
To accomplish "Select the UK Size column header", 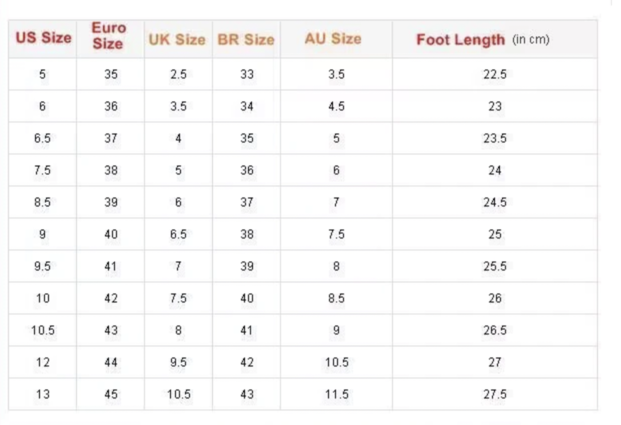I will [177, 40].
